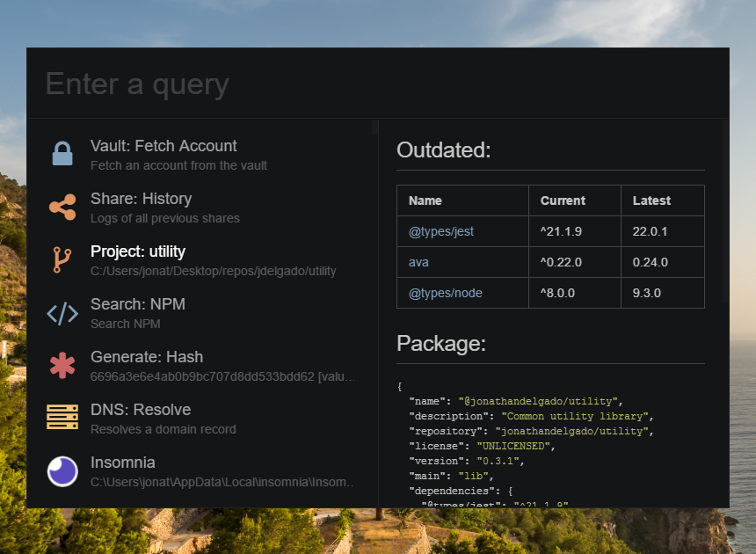The image size is (756, 554).
Task: Click the "Current" column header
Action: (x=575, y=200)
